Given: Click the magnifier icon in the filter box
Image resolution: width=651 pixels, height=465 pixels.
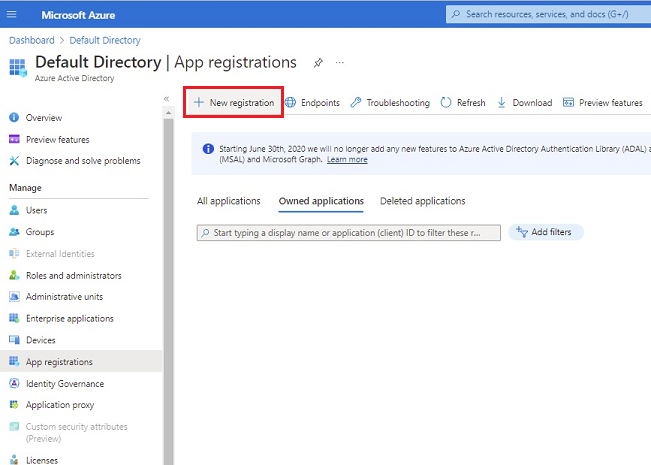Looking at the screenshot, I should pos(205,233).
